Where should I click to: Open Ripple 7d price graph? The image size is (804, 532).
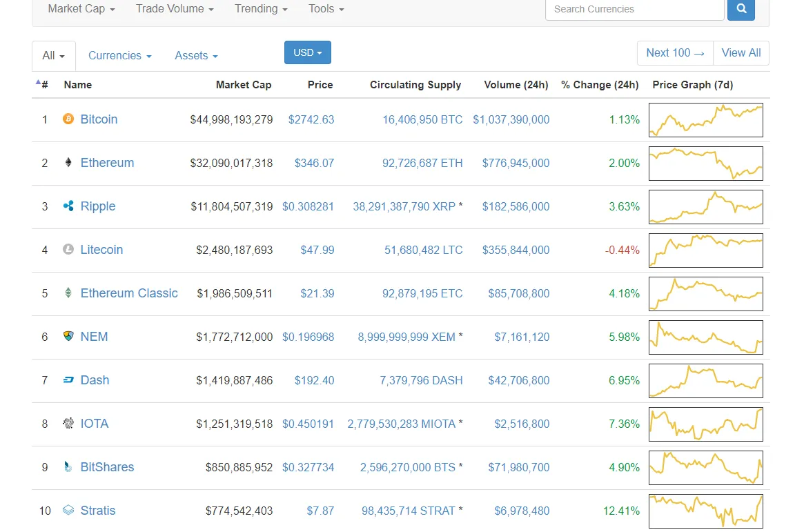tap(705, 207)
